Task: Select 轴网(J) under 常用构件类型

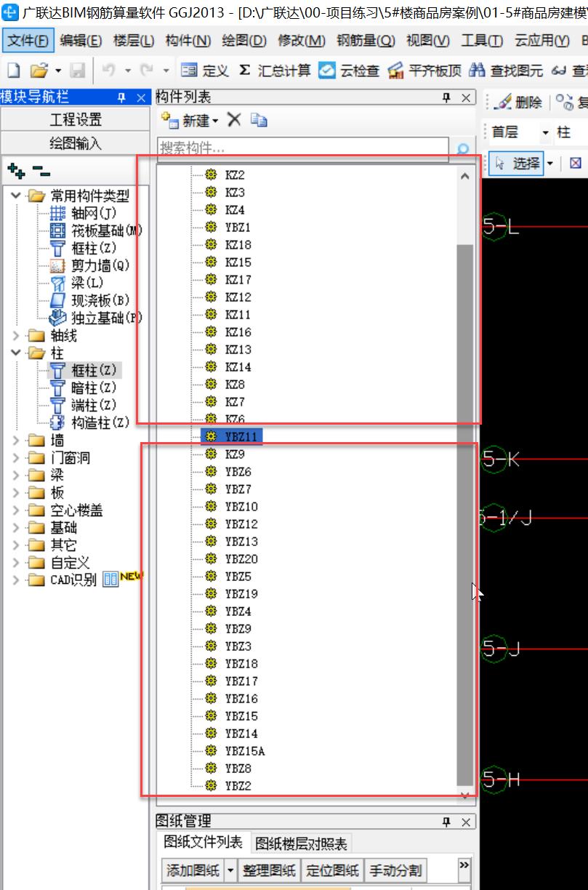Action: (x=83, y=213)
